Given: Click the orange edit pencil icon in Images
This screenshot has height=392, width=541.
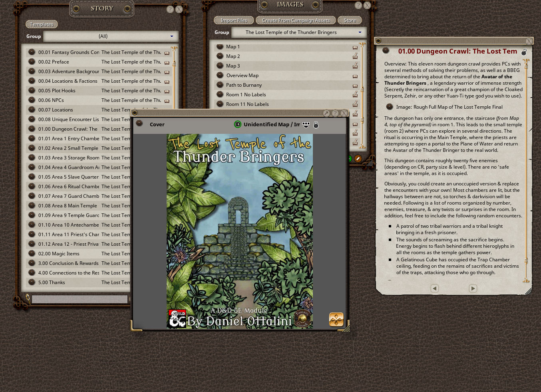Looking at the screenshot, I should click(x=358, y=159).
